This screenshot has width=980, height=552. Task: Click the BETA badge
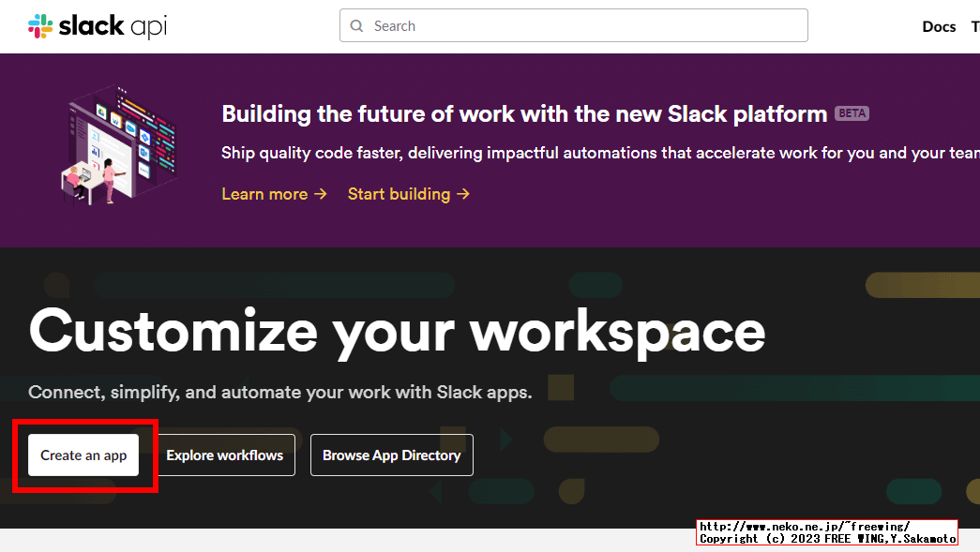tap(852, 112)
